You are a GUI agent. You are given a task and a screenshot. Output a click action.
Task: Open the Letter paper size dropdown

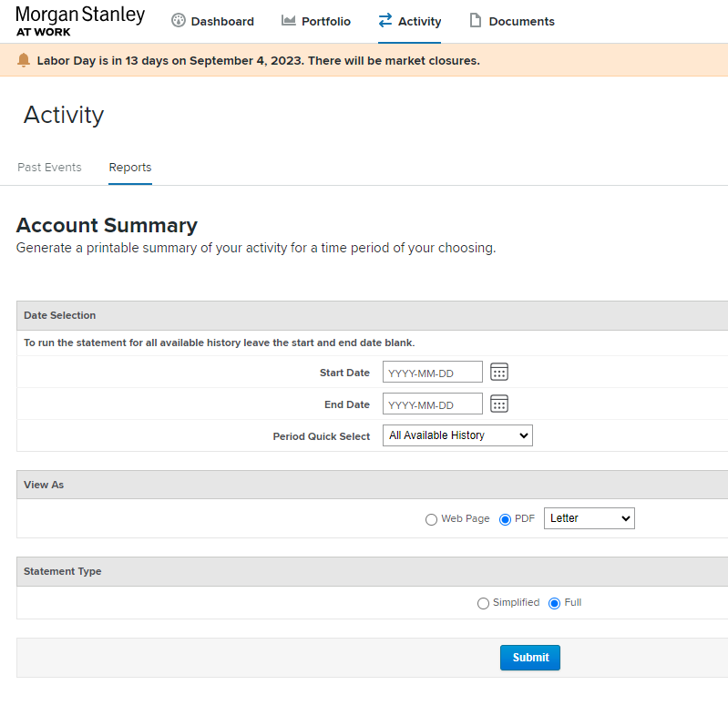(589, 518)
